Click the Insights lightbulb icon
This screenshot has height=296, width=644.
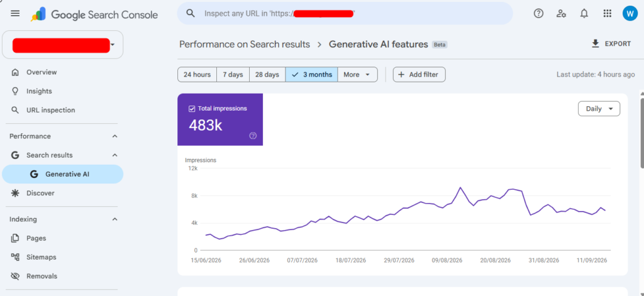click(x=15, y=91)
